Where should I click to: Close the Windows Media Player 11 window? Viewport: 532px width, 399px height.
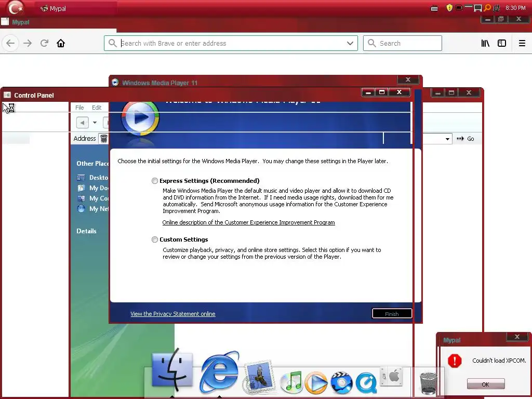click(x=408, y=79)
